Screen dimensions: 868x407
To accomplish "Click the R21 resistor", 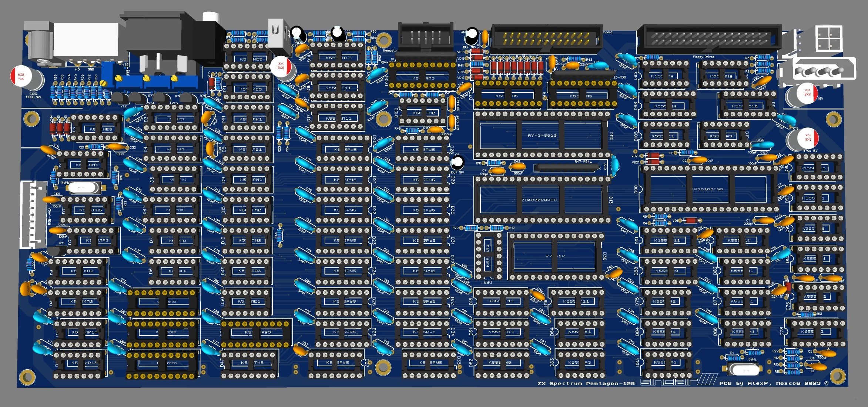I will click(95, 147).
